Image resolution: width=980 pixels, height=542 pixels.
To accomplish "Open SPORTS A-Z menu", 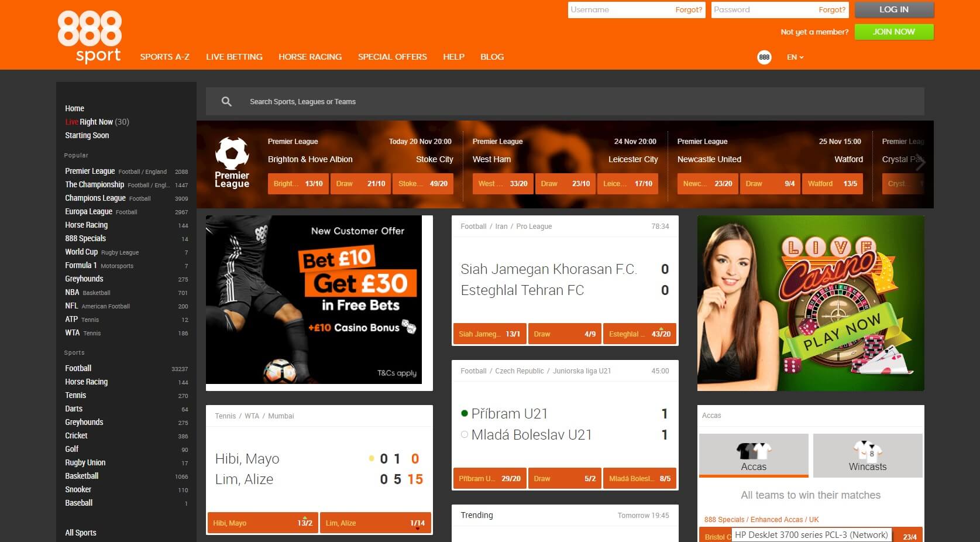I will coord(165,57).
